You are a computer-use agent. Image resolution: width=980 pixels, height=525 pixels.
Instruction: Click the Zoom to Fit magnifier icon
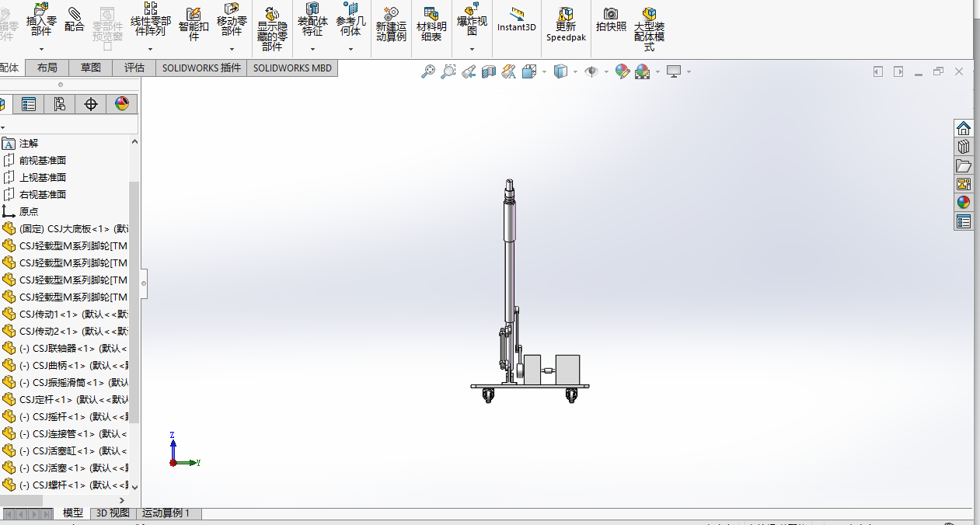pyautogui.click(x=427, y=71)
